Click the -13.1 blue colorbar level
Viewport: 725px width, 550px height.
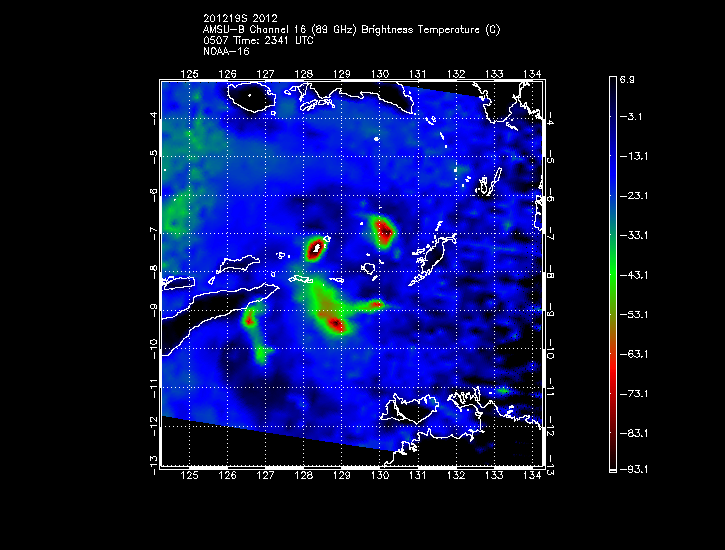(x=633, y=156)
